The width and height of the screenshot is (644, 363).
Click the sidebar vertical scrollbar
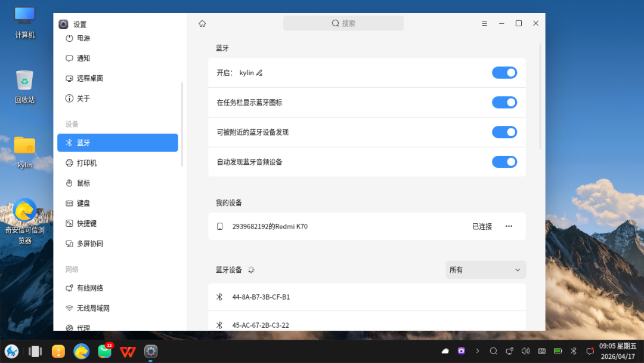pyautogui.click(x=182, y=124)
